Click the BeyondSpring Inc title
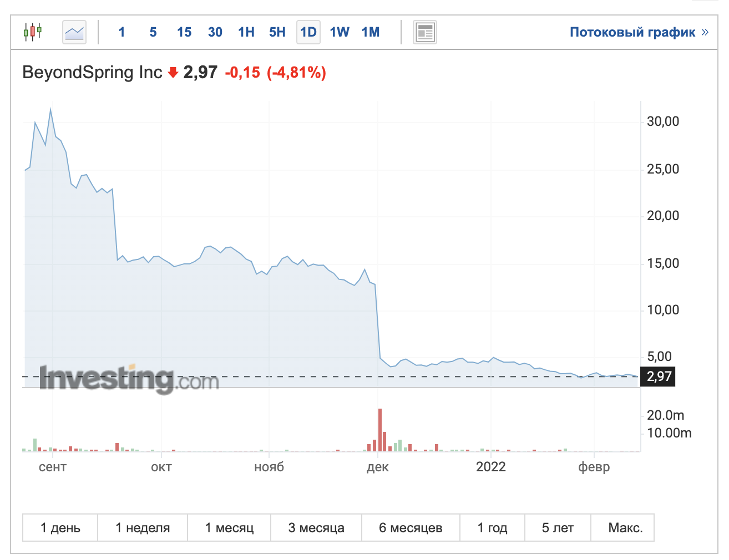729x560 pixels. tap(92, 73)
